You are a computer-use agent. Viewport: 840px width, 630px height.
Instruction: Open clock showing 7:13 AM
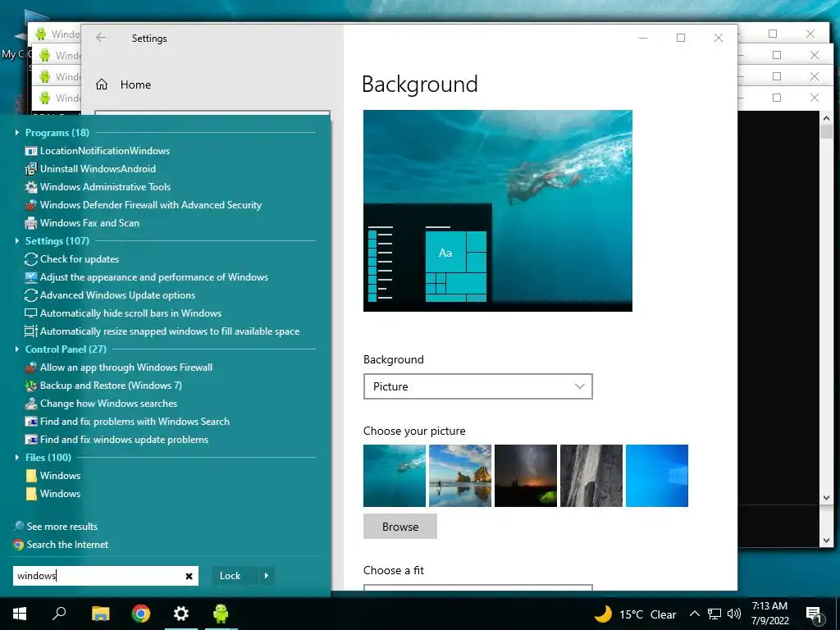coord(769,614)
